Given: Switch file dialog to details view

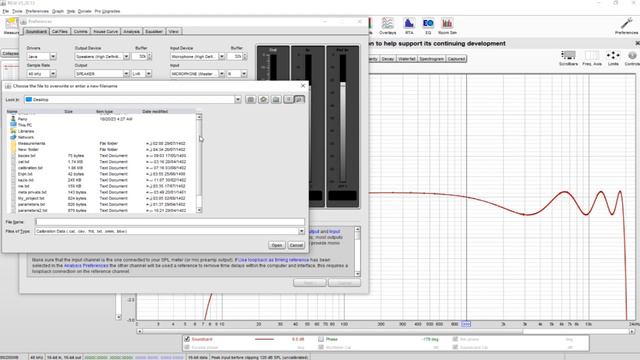Looking at the screenshot, I should pos(299,100).
